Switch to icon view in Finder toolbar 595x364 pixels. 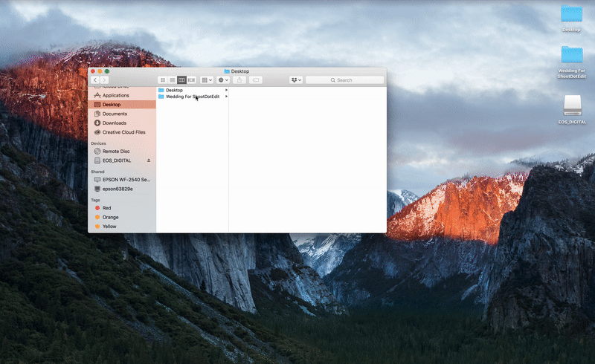(162, 79)
